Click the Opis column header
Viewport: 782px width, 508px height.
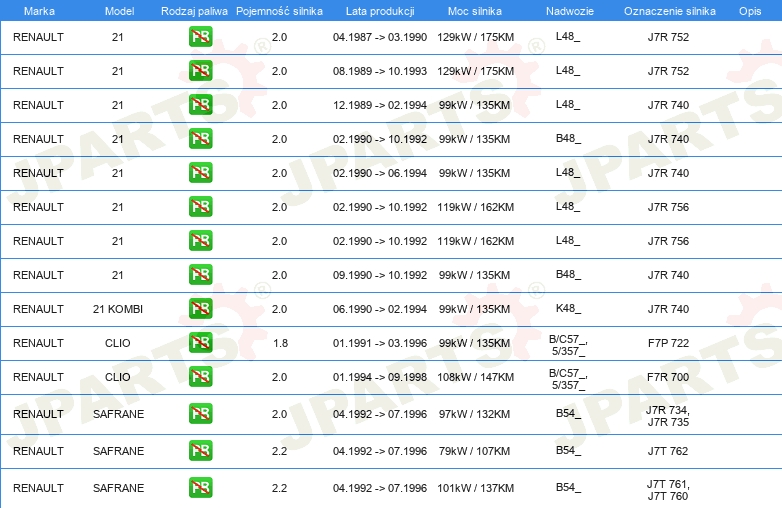pyautogui.click(x=750, y=11)
